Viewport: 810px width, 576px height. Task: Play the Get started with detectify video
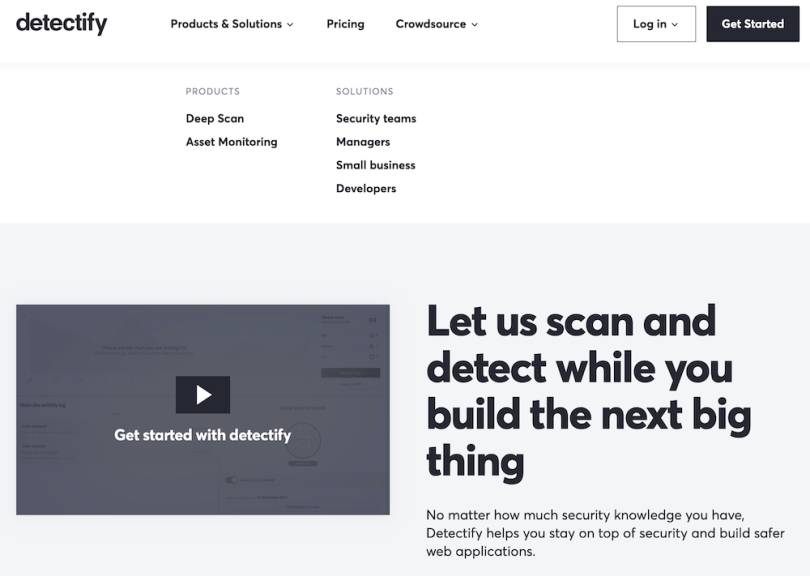(203, 394)
